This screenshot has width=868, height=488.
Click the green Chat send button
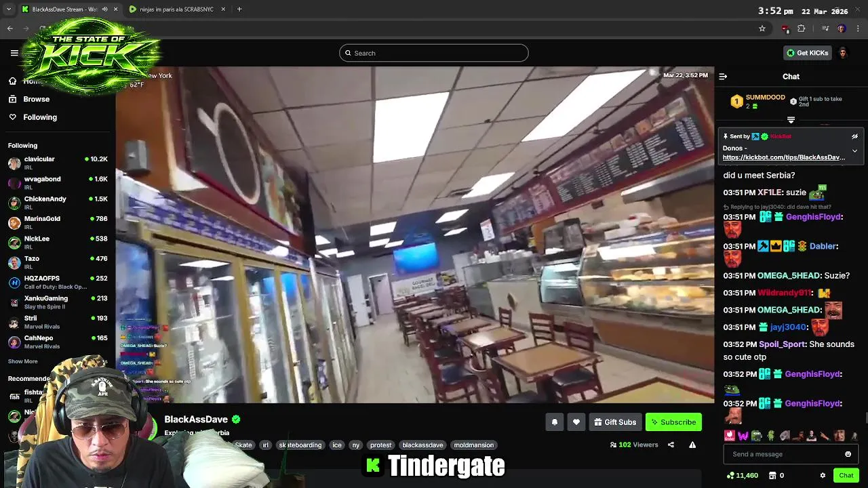point(846,476)
